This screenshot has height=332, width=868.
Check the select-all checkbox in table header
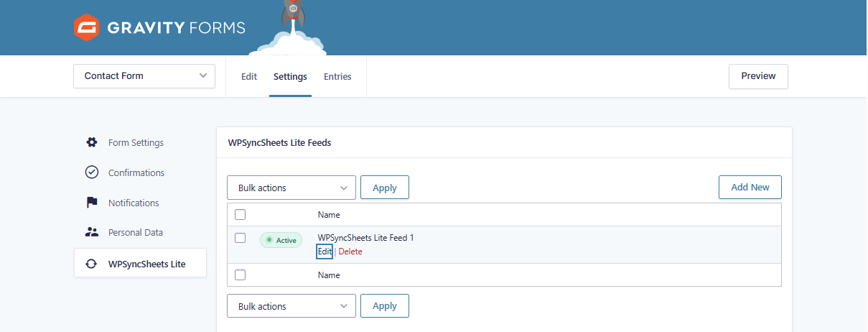241,214
